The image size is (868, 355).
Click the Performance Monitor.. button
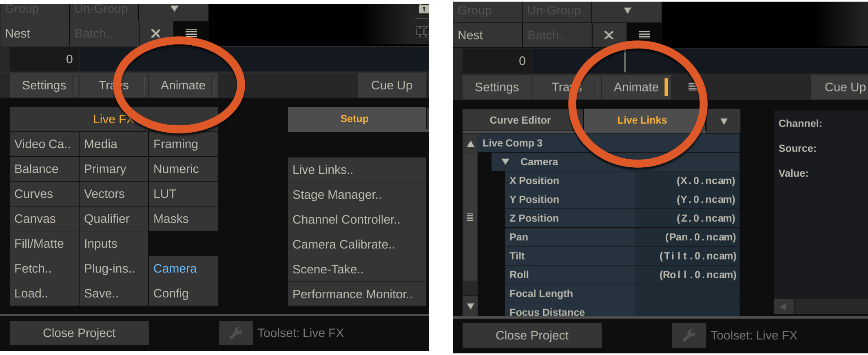(x=352, y=294)
